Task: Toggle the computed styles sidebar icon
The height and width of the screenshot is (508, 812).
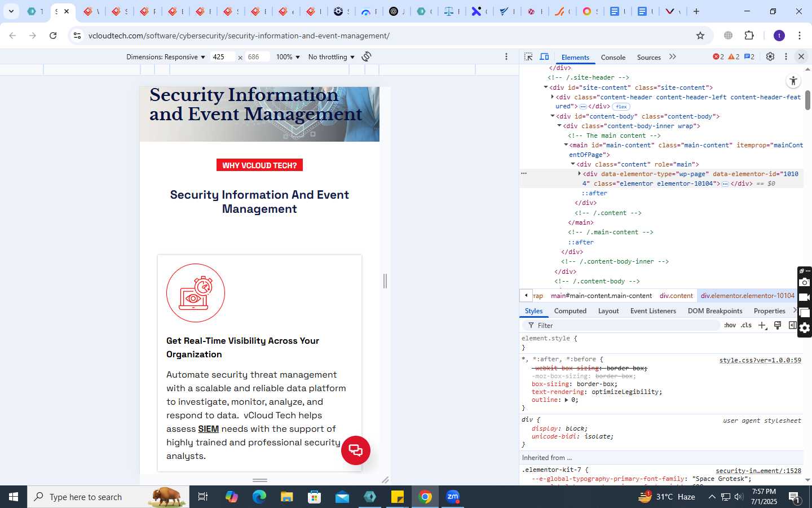Action: pos(792,325)
